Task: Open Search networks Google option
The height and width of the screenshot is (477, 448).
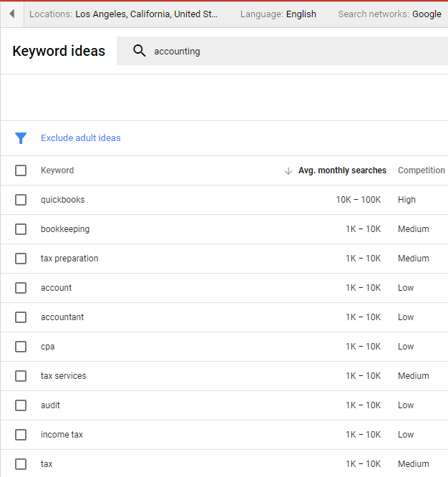Action: [389, 14]
